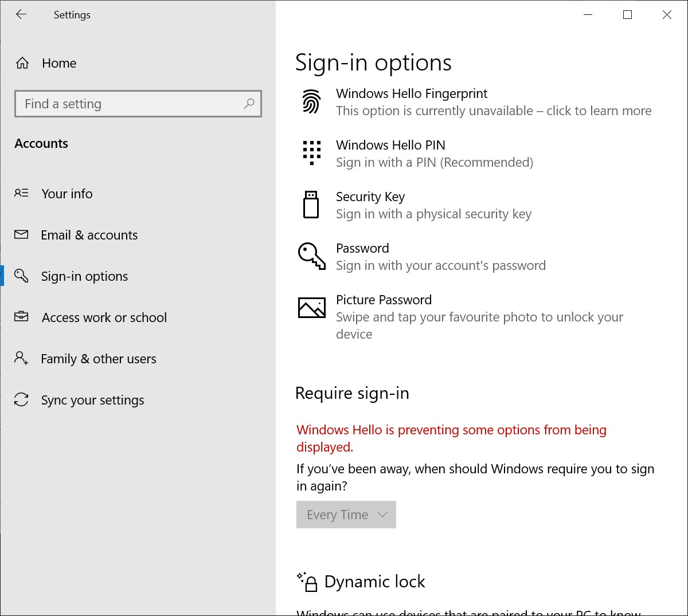Click 'Sign in with a PIN (Recommended)' text
The height and width of the screenshot is (616, 688).
(435, 163)
